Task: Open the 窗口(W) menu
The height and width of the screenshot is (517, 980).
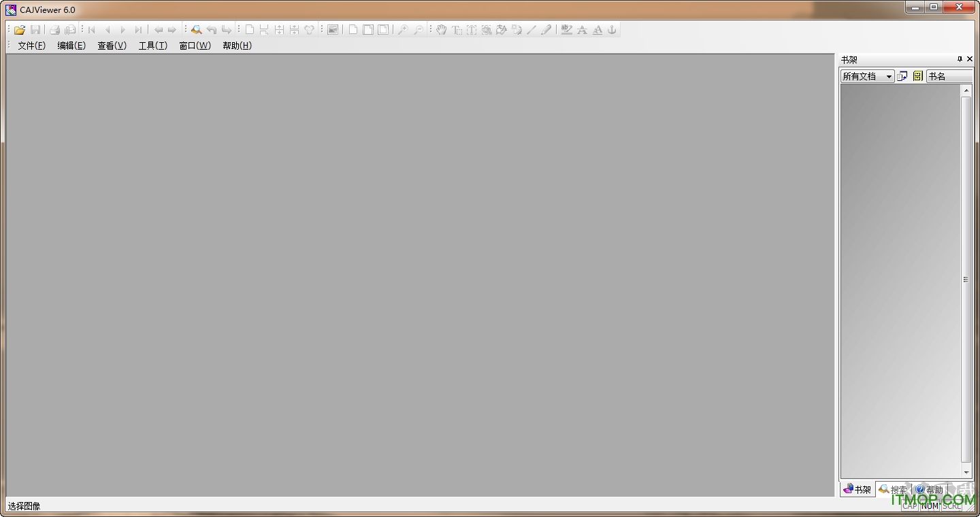Action: tap(195, 46)
